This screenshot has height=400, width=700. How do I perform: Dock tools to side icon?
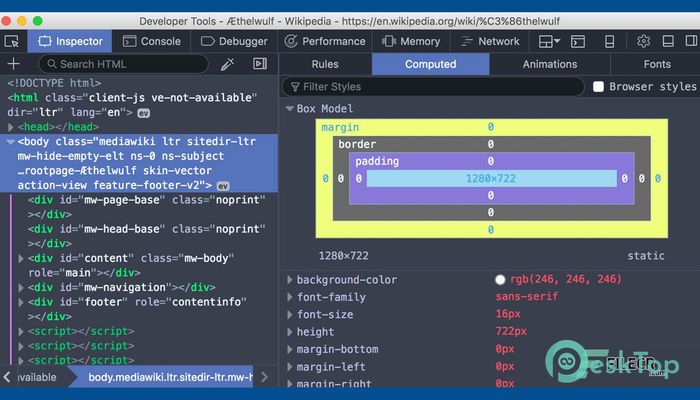pyautogui.click(x=691, y=42)
